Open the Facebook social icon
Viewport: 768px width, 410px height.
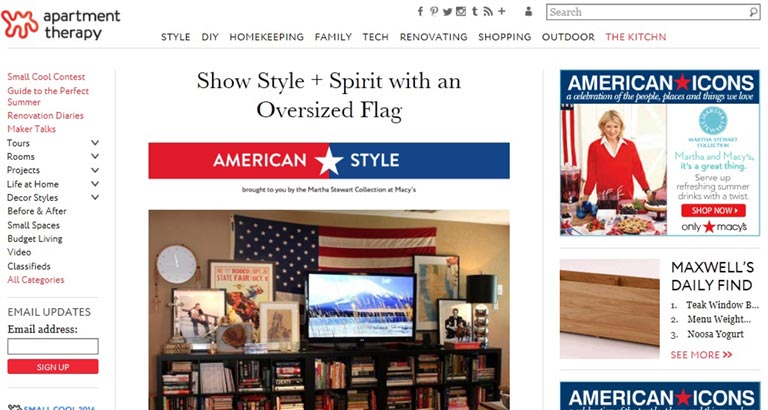(x=420, y=11)
